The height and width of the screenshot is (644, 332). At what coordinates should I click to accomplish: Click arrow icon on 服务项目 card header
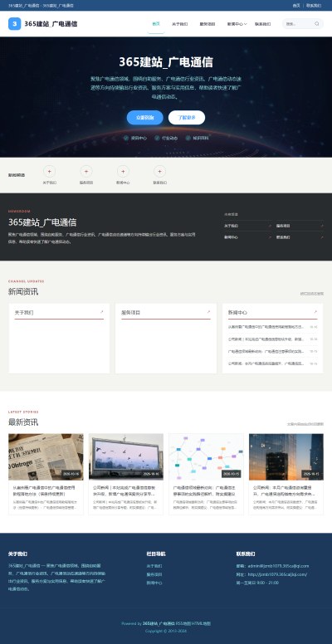pyautogui.click(x=208, y=312)
